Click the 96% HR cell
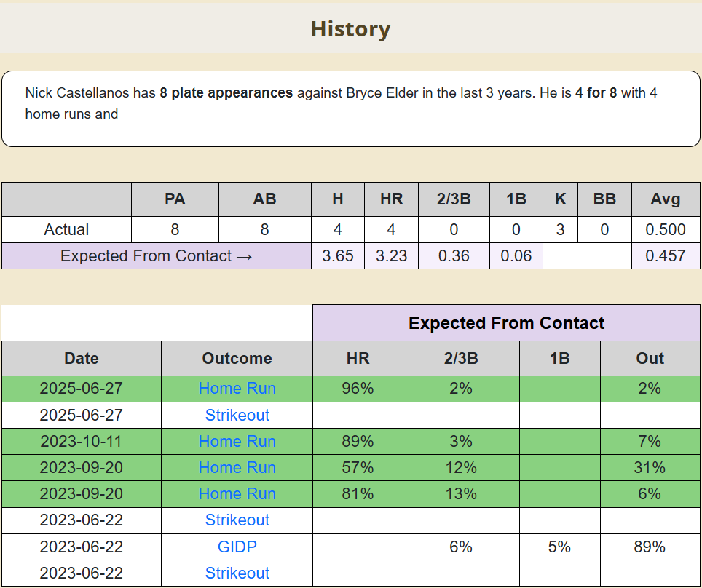 358,388
